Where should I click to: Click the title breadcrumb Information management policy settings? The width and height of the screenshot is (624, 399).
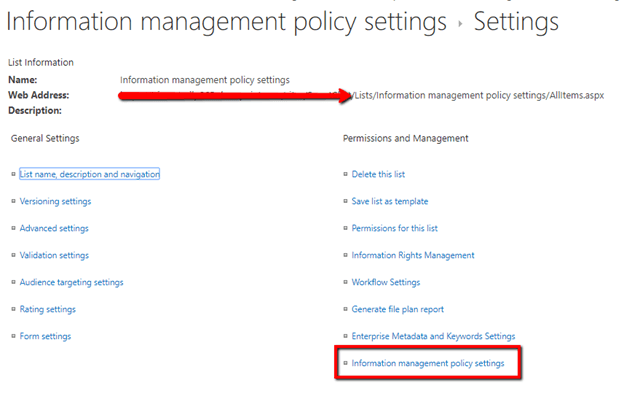pyautogui.click(x=226, y=21)
